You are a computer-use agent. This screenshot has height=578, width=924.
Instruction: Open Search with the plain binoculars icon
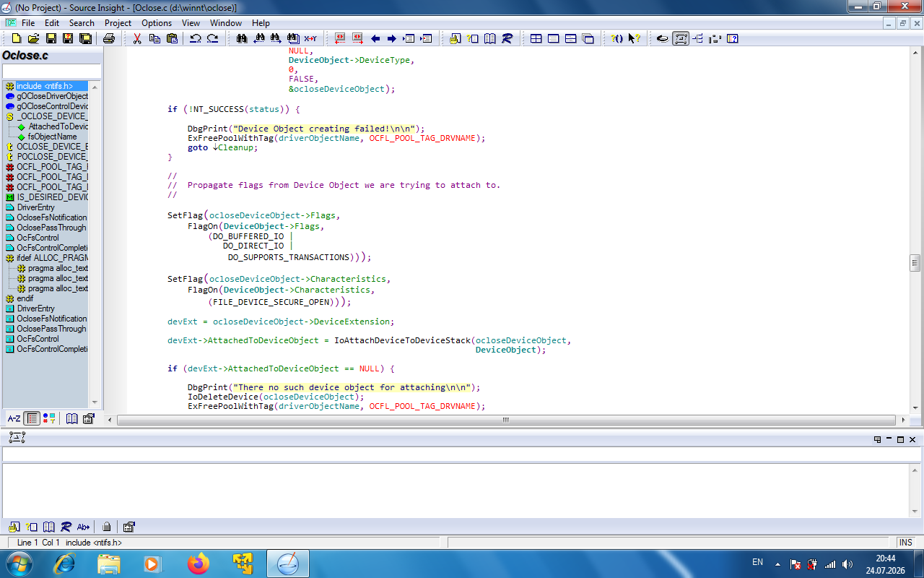click(x=242, y=38)
